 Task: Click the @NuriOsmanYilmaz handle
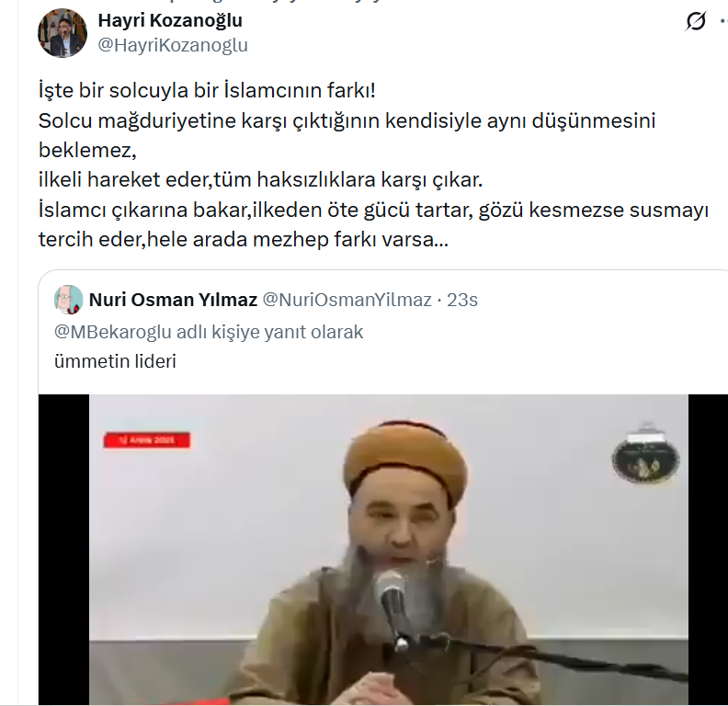pyautogui.click(x=347, y=300)
